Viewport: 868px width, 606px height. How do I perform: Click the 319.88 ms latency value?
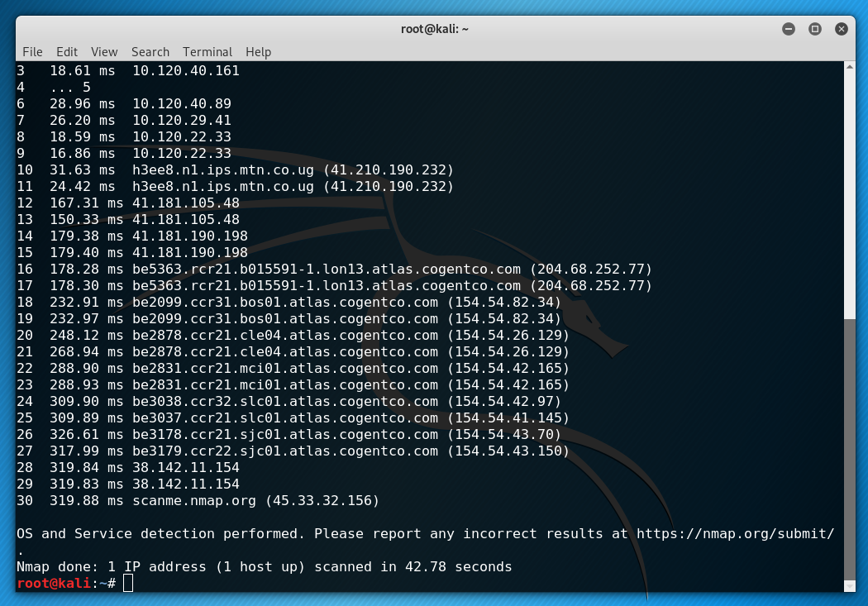pyautogui.click(x=86, y=501)
